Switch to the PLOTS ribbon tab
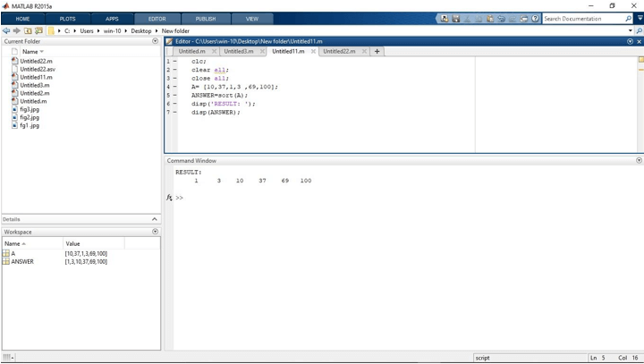Viewport: 644px width, 364px height. click(67, 18)
